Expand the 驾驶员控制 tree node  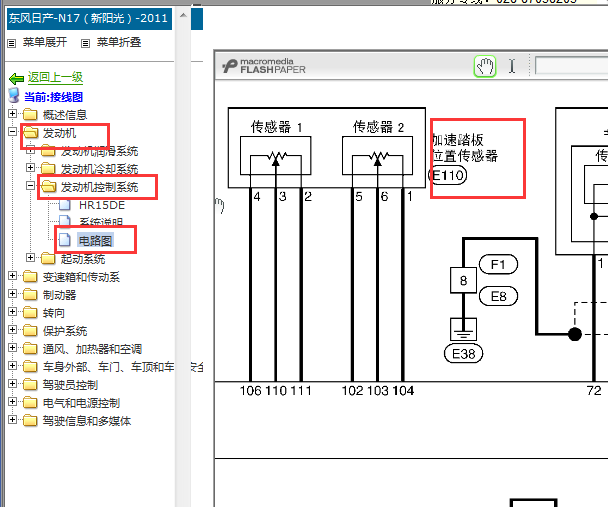coord(12,383)
